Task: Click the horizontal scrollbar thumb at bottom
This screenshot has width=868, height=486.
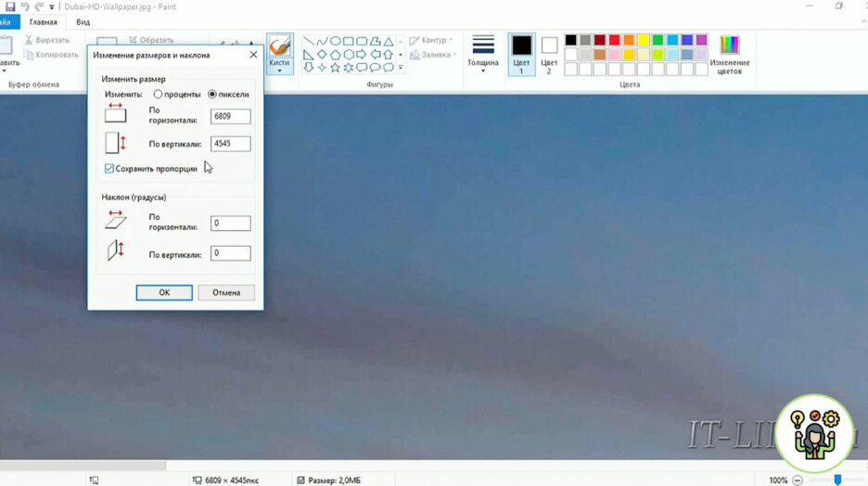Action: (x=83, y=466)
